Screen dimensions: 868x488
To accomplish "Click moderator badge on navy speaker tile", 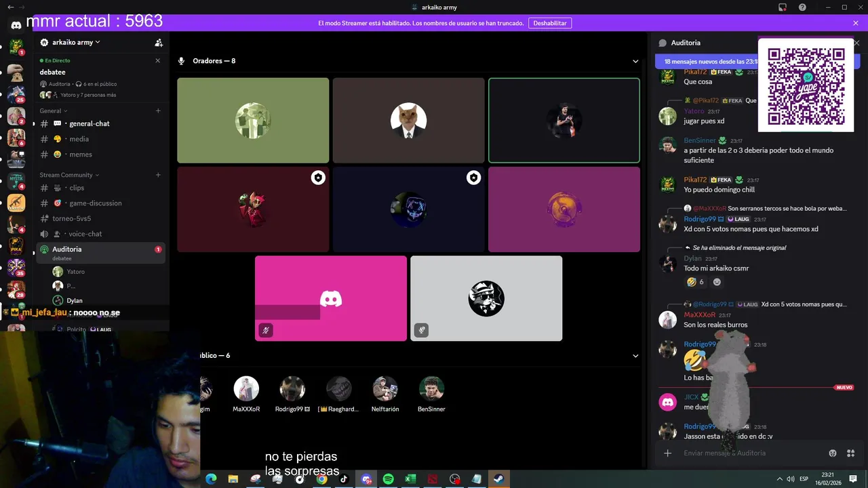I will coord(473,178).
